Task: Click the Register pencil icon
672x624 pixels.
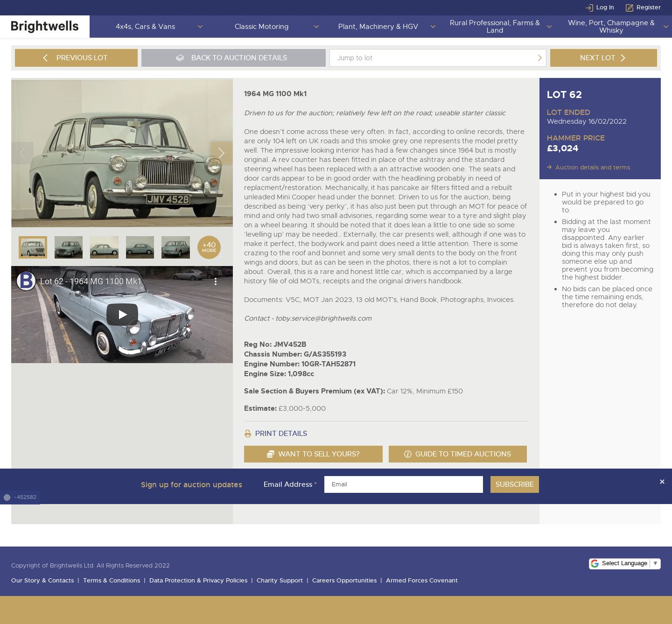Action: click(x=629, y=7)
